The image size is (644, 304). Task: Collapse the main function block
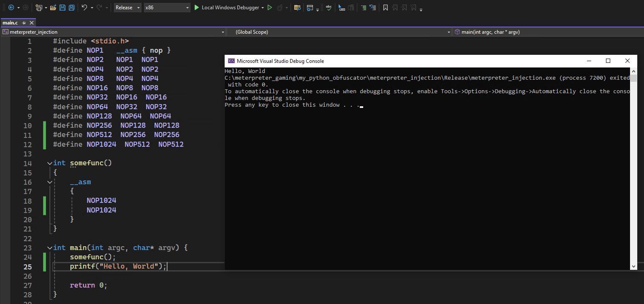click(x=50, y=248)
